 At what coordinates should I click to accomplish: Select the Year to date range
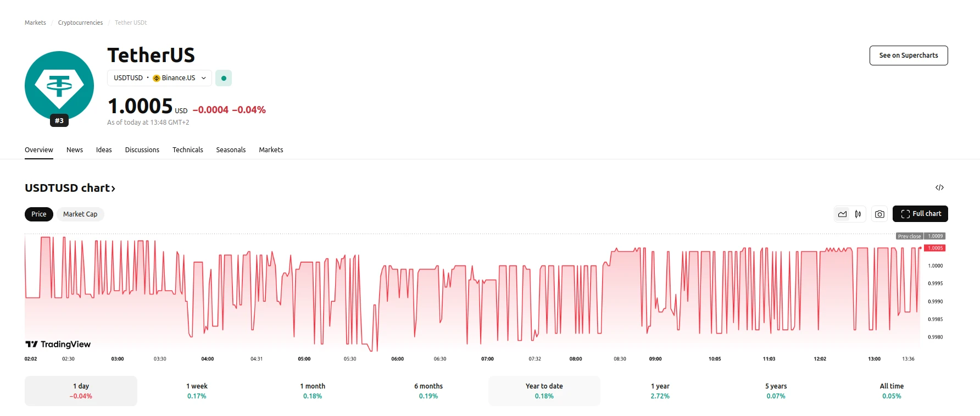tap(544, 391)
